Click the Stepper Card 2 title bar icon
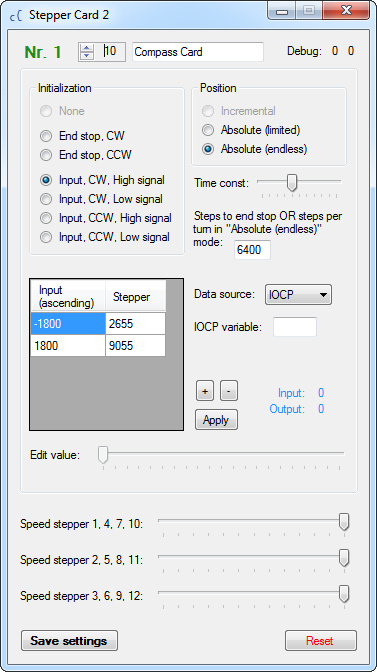377x672 pixels. (16, 16)
